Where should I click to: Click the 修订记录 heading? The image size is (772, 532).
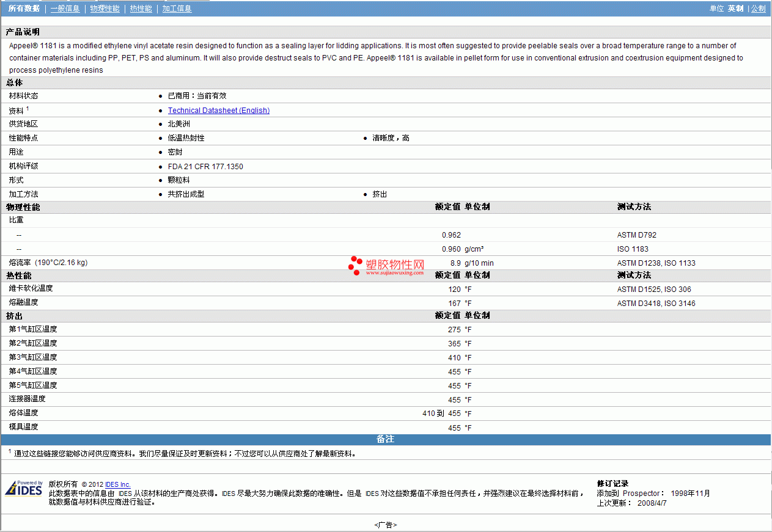(612, 484)
